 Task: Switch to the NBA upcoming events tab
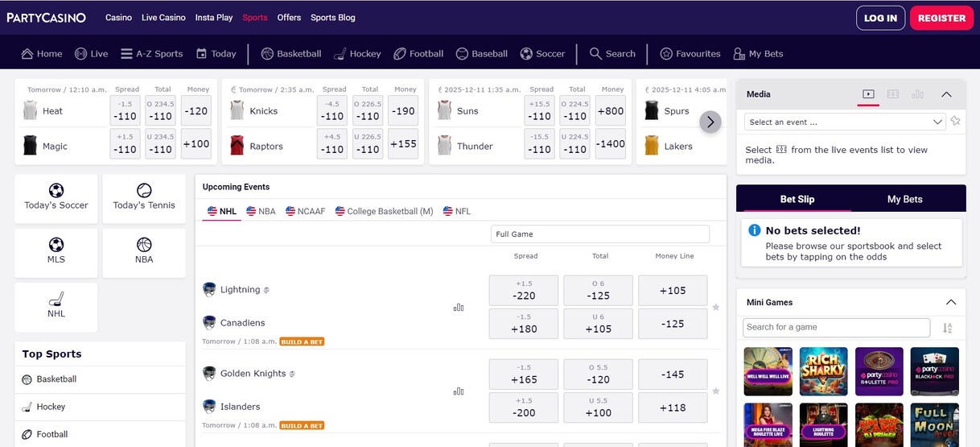pyautogui.click(x=261, y=211)
